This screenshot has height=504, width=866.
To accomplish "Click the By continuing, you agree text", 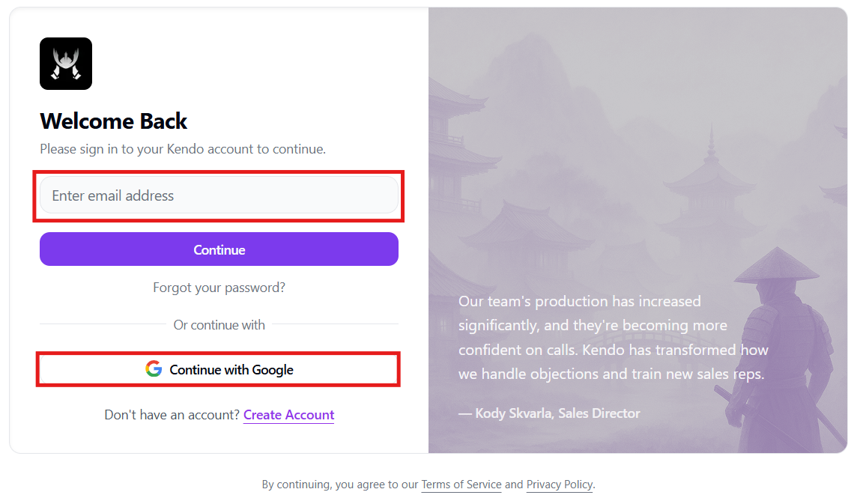I will point(339,485).
